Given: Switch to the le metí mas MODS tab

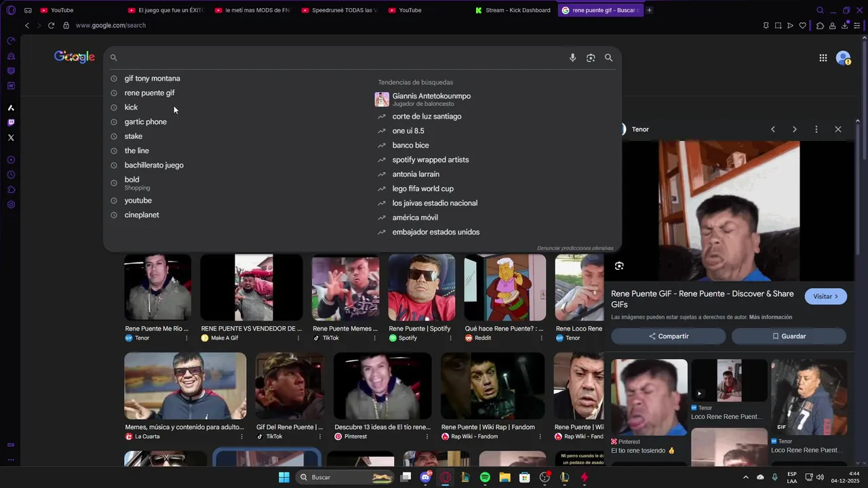Looking at the screenshot, I should pos(254,10).
